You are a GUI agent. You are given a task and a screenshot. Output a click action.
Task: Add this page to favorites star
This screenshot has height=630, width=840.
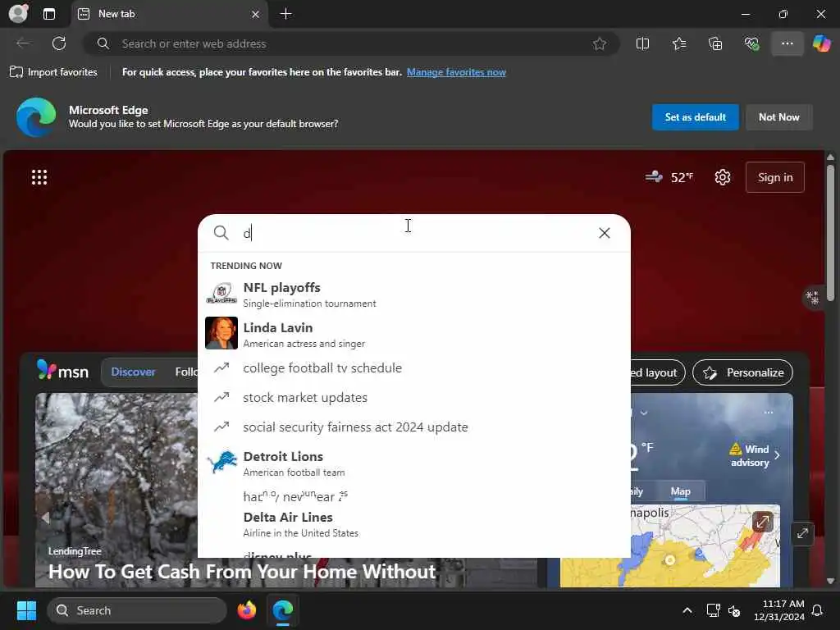(600, 43)
